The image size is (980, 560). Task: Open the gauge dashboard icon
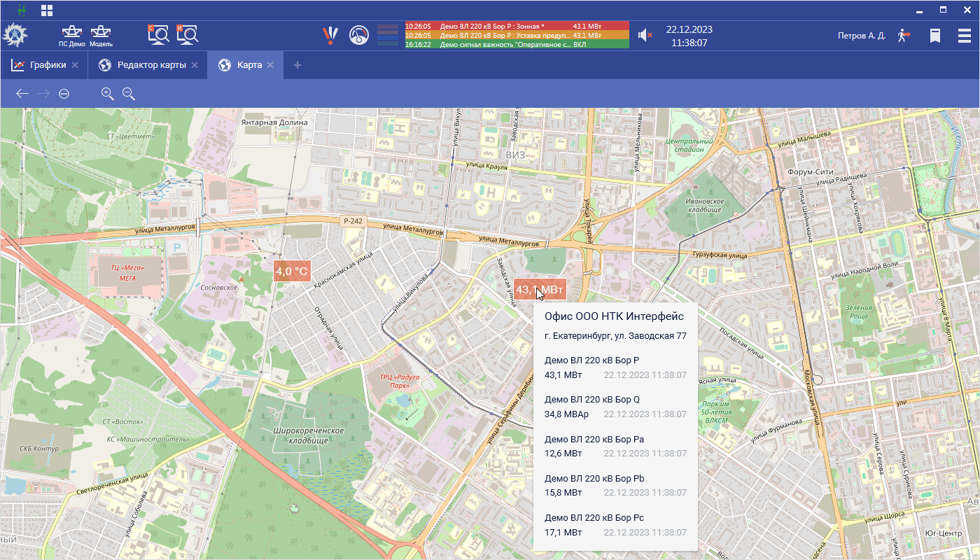(359, 34)
